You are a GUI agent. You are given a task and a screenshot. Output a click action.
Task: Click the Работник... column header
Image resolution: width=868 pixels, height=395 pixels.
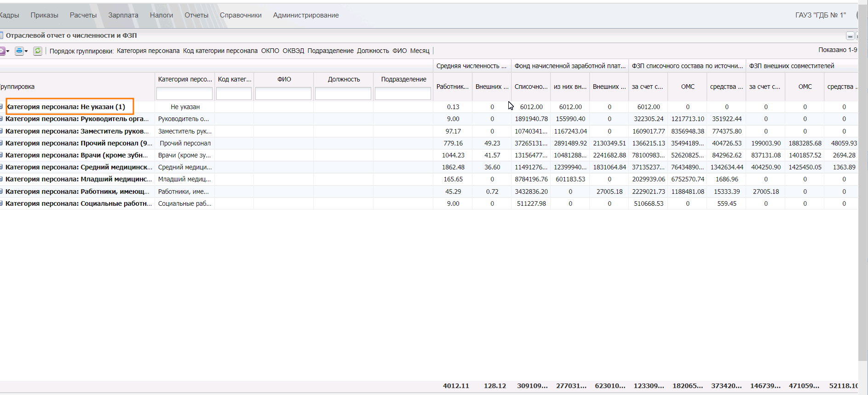tap(453, 87)
